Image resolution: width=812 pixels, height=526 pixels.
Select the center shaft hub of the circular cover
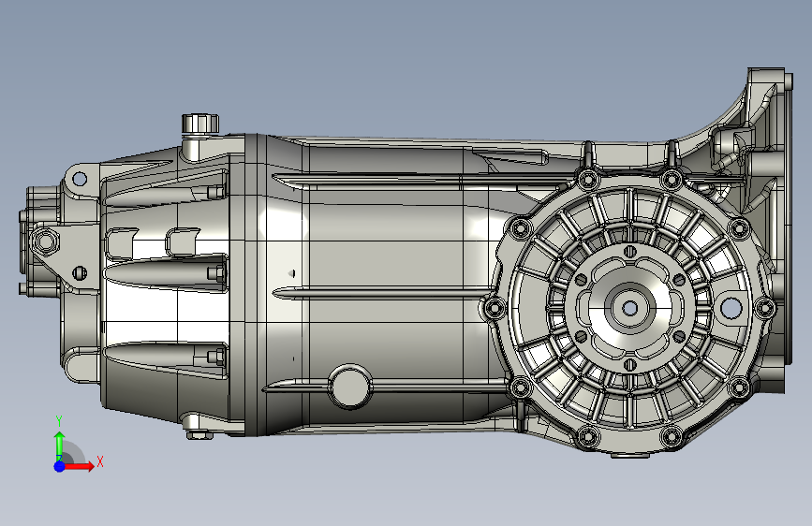[x=629, y=308]
